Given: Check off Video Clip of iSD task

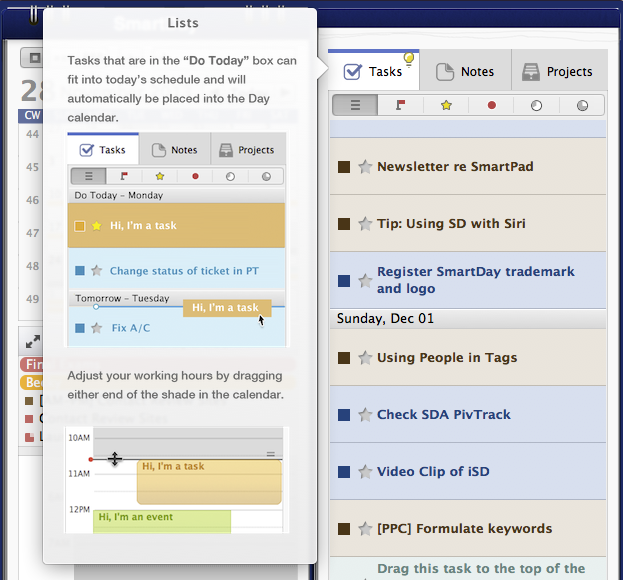Looking at the screenshot, I should 344,472.
